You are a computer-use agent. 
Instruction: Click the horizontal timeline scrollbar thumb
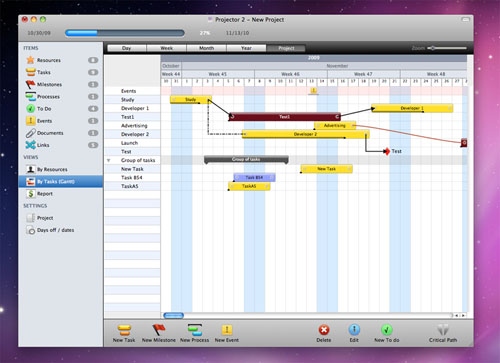173,315
